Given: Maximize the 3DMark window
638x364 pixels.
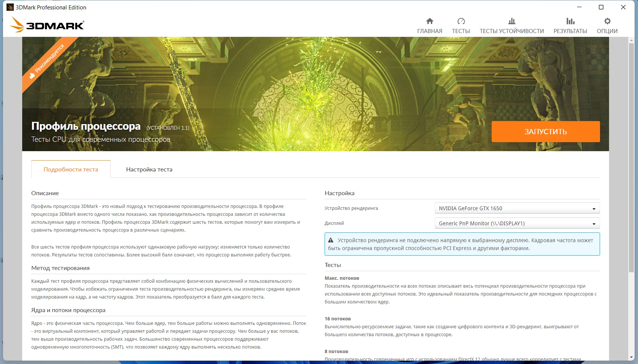Looking at the screenshot, I should [x=601, y=7].
